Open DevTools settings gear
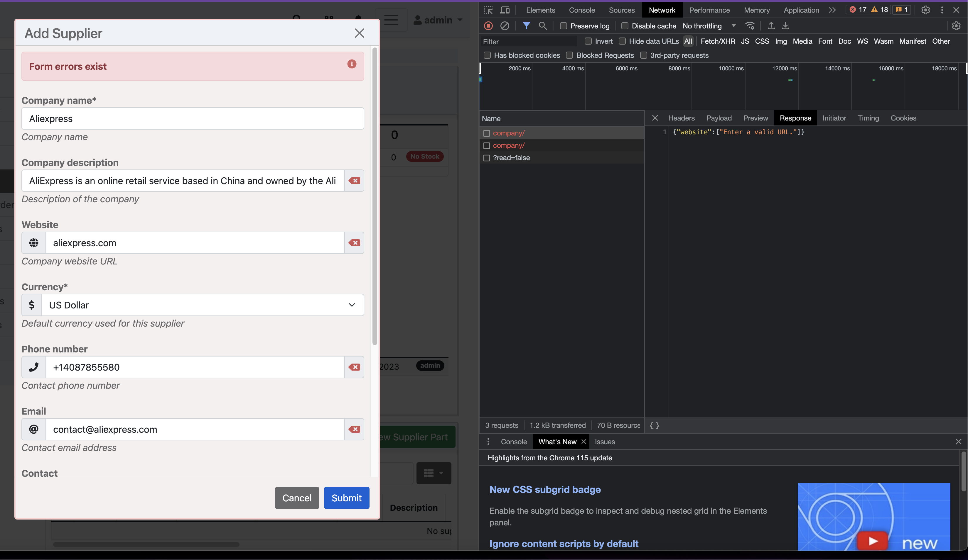The width and height of the screenshot is (968, 560). point(925,10)
